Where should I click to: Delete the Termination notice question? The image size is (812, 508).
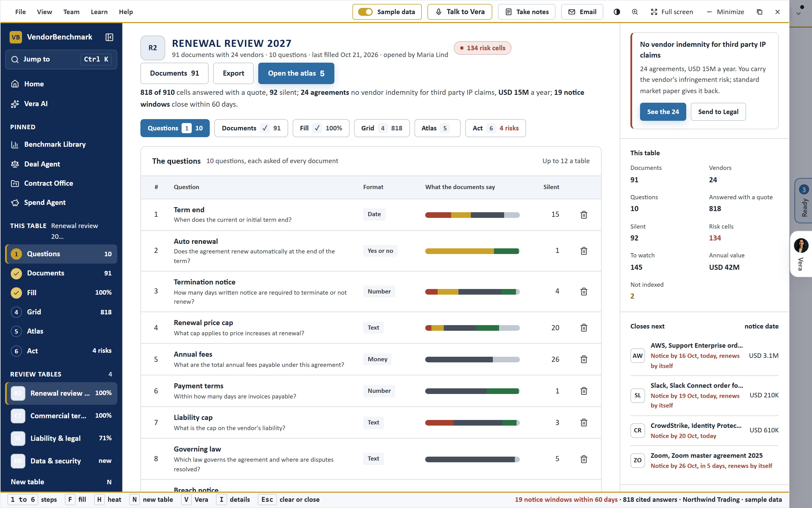pyautogui.click(x=584, y=292)
